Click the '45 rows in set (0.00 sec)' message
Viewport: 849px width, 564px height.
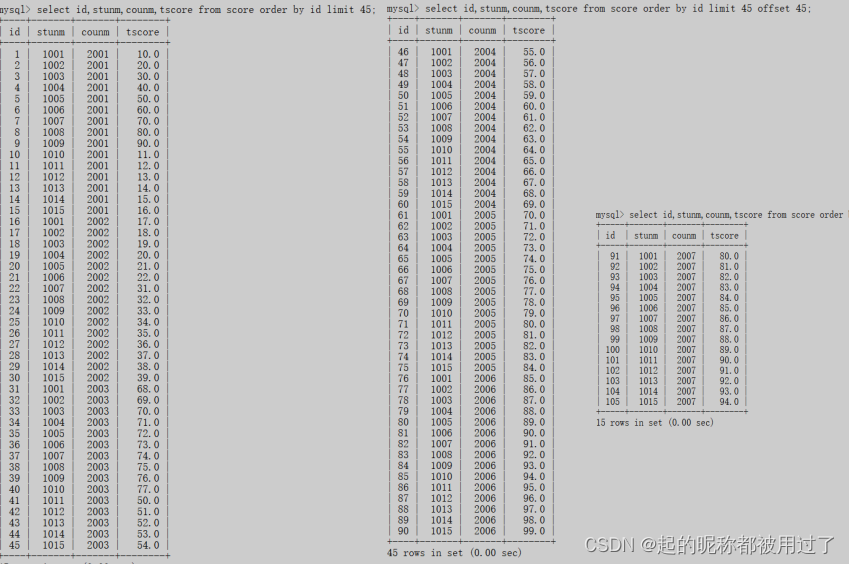pyautogui.click(x=454, y=553)
